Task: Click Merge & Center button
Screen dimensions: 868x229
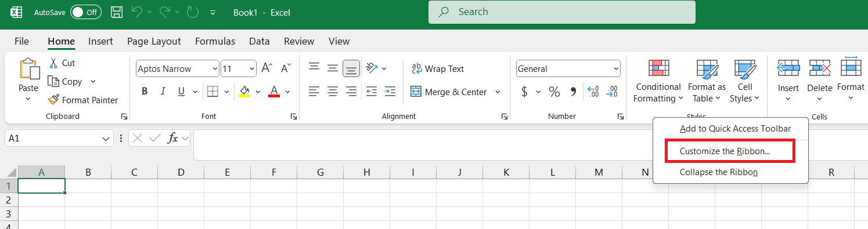Action: tap(449, 92)
